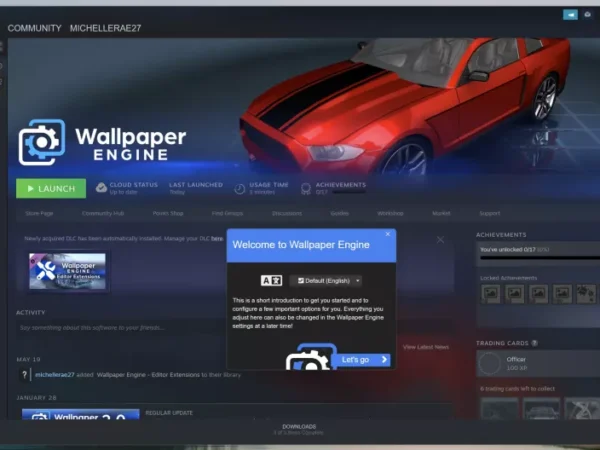Click the first locked achievement icon
This screenshot has height=450, width=600.
(x=490, y=294)
